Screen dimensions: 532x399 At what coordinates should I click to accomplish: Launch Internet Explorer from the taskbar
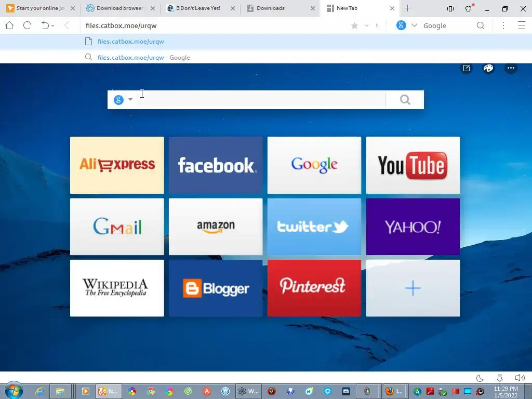(x=39, y=391)
